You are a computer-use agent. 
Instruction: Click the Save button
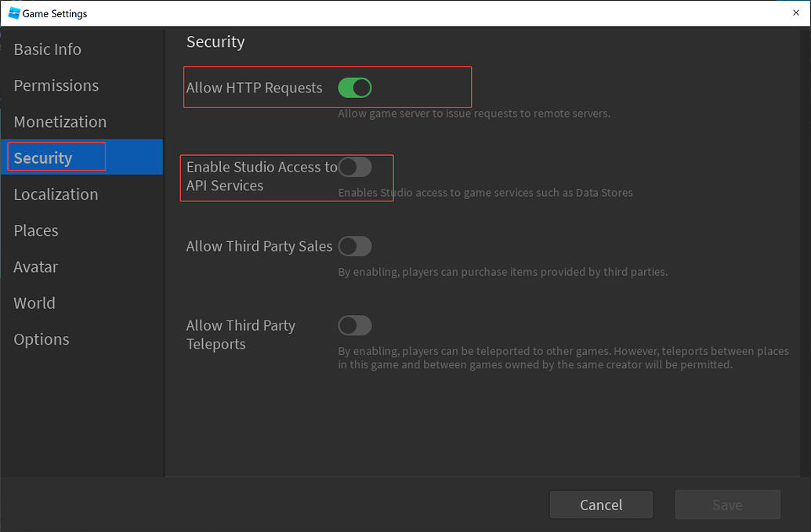tap(727, 505)
